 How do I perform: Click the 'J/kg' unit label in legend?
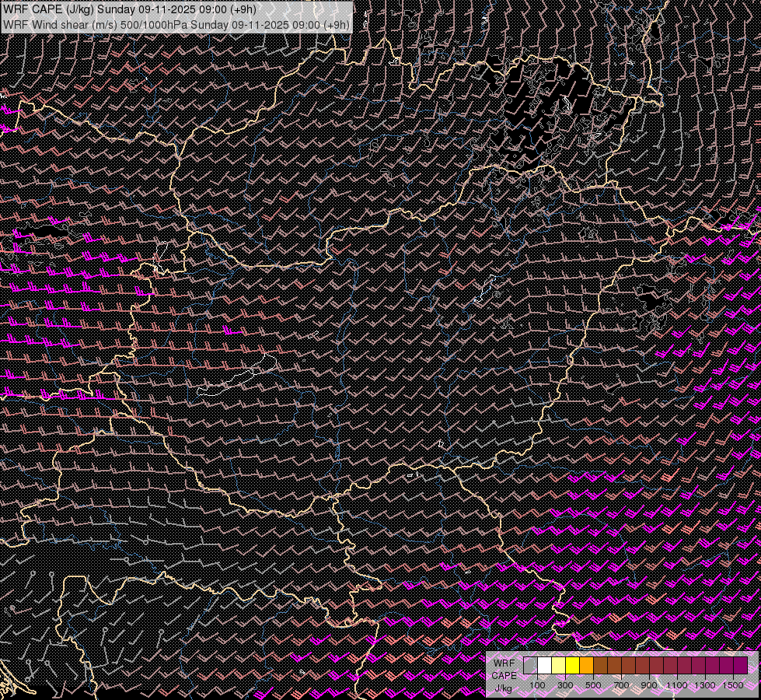pos(504,688)
